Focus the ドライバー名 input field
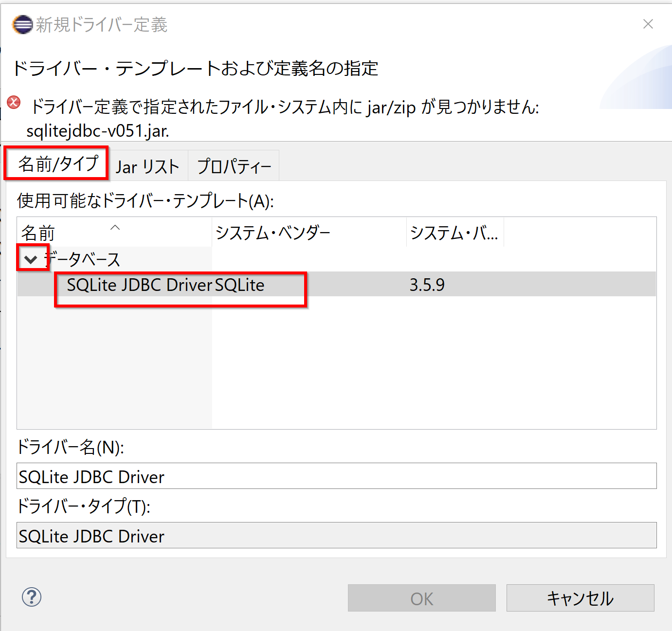Image resolution: width=672 pixels, height=631 pixels. [337, 476]
